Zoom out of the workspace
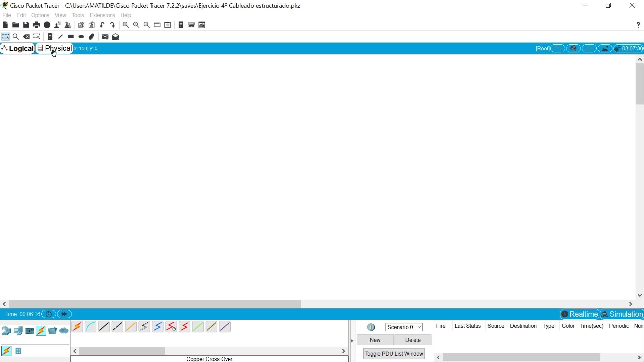This screenshot has height=362, width=644. 147,25
